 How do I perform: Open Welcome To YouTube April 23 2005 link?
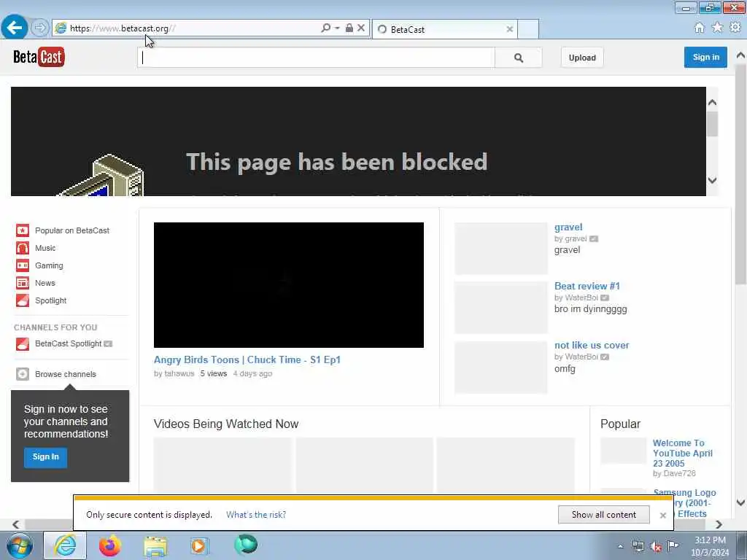click(683, 454)
